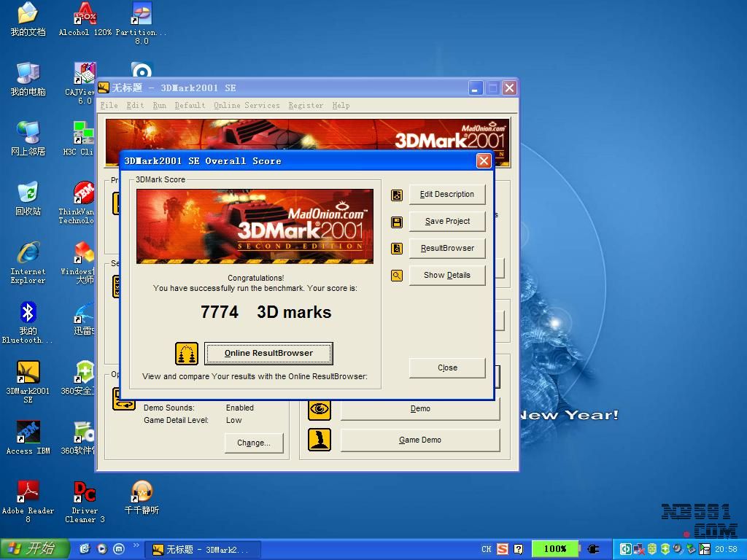Click the icon beside Edit Description
The width and height of the screenshot is (747, 560).
click(x=397, y=195)
